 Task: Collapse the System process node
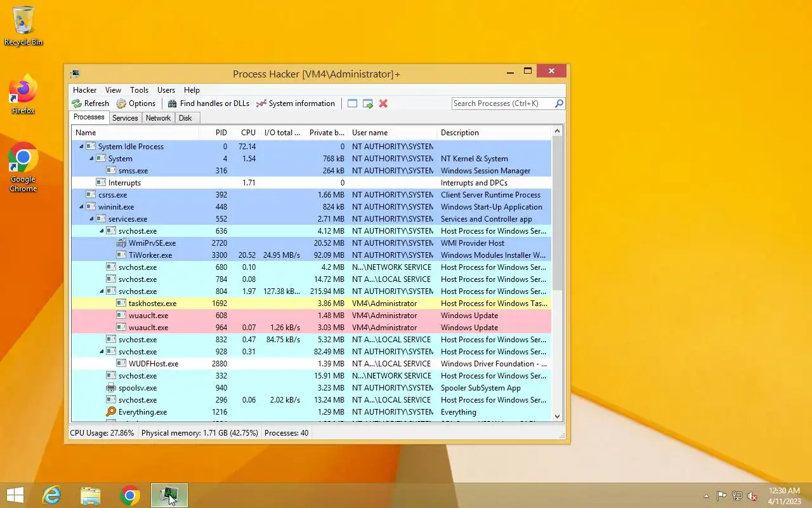(x=91, y=159)
